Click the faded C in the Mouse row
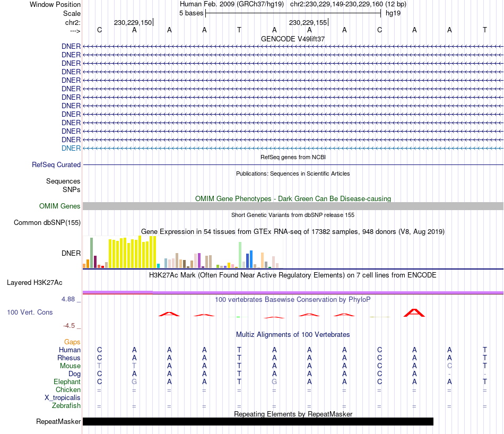 449,366
